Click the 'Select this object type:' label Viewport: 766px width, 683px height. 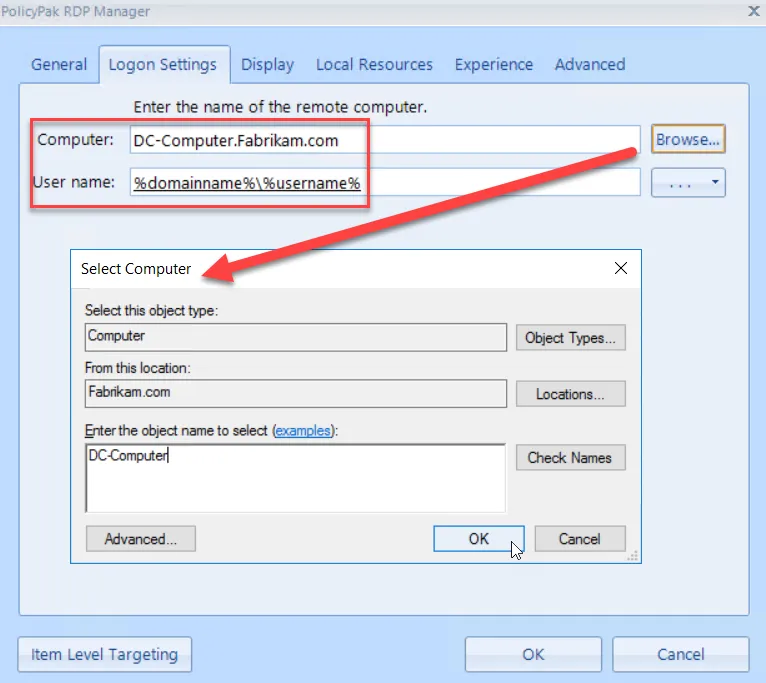pos(151,310)
